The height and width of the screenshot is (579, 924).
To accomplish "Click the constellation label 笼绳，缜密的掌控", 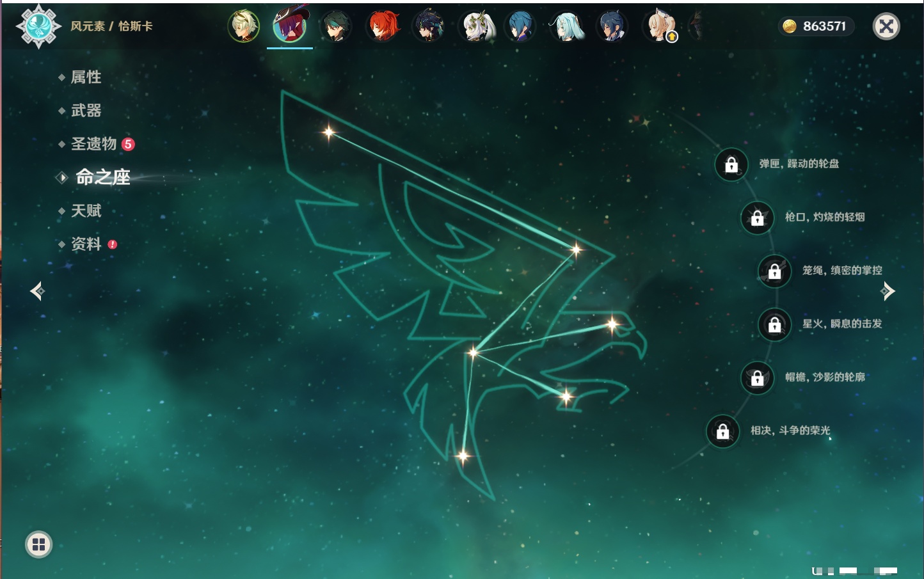I will click(842, 271).
